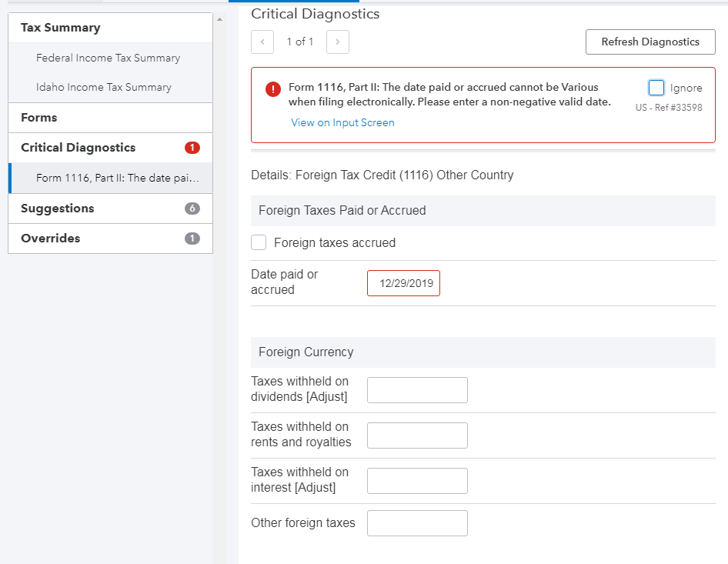Image resolution: width=728 pixels, height=564 pixels.
Task: Expand the Tax Summary section
Action: point(61,28)
